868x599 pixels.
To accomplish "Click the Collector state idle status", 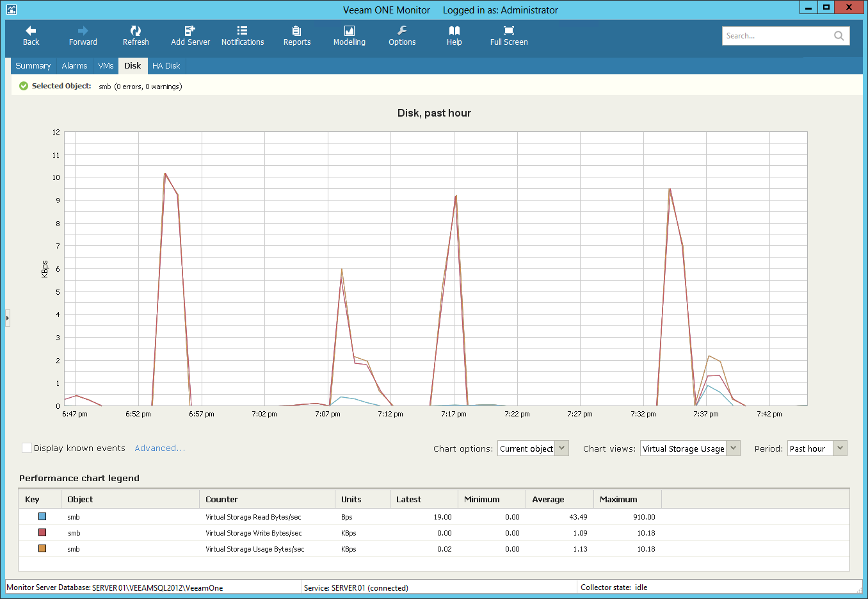I will tap(614, 587).
